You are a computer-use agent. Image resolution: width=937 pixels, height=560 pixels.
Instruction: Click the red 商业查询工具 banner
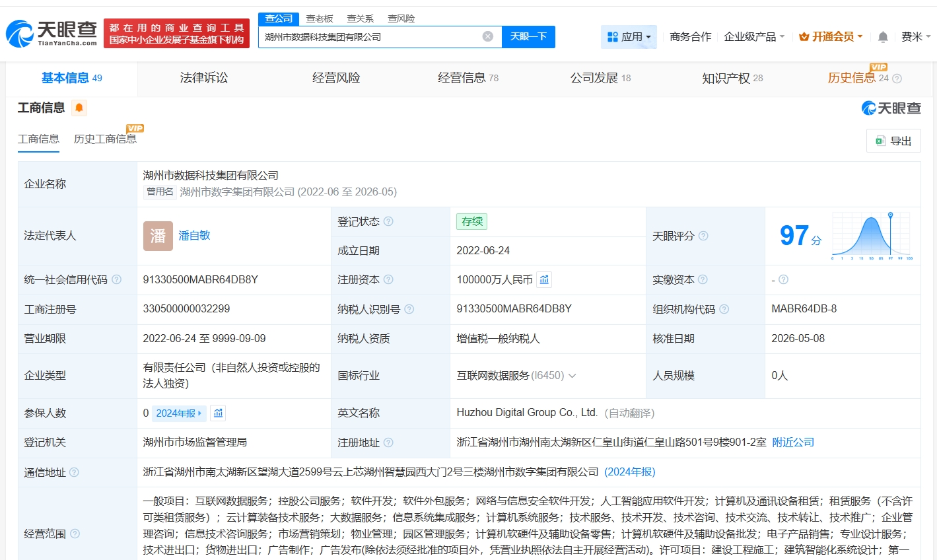point(176,33)
